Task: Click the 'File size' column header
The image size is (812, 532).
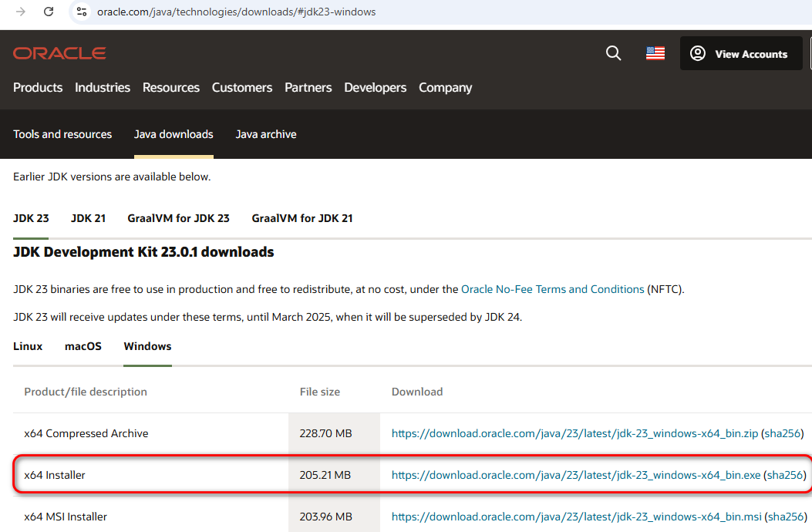Action: (320, 392)
